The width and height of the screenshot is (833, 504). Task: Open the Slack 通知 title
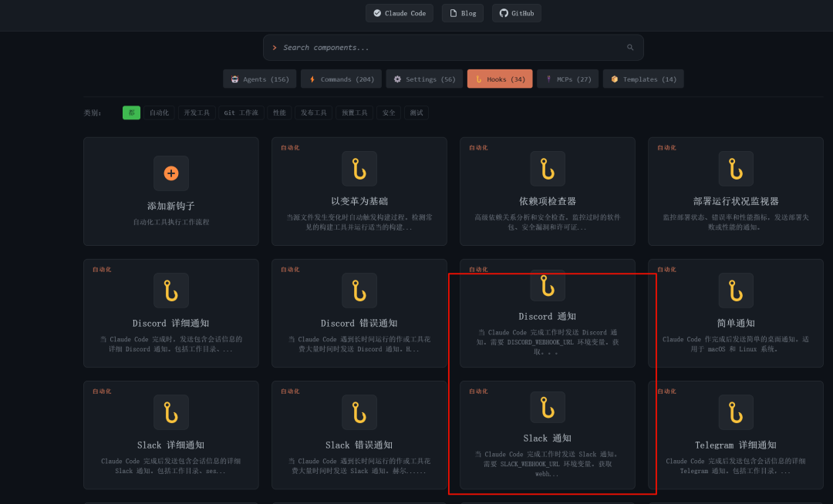click(x=547, y=438)
